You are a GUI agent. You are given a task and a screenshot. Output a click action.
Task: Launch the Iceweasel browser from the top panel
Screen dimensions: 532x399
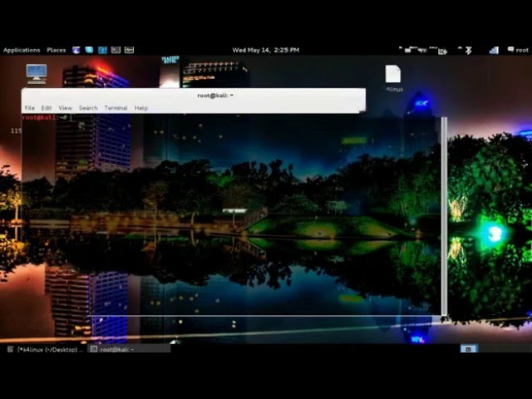pos(76,50)
